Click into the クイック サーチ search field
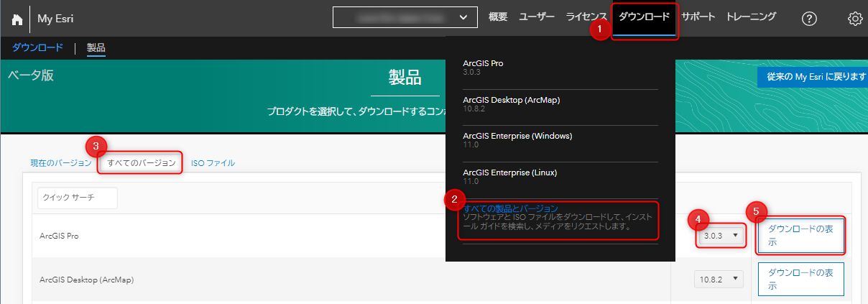The width and height of the screenshot is (868, 304). pyautogui.click(x=77, y=197)
